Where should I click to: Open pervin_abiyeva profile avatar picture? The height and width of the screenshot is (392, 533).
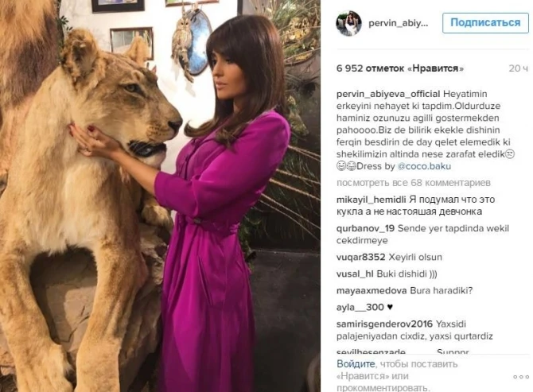tap(348, 23)
